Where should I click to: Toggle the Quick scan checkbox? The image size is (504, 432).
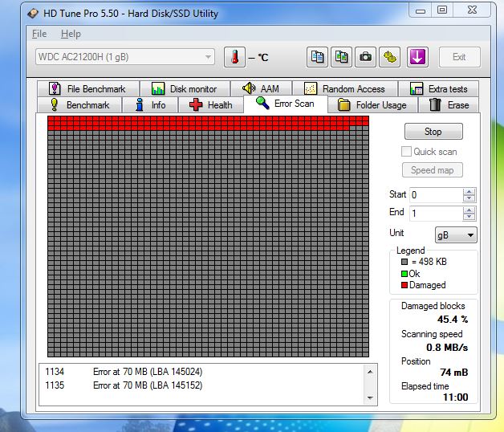tap(406, 152)
